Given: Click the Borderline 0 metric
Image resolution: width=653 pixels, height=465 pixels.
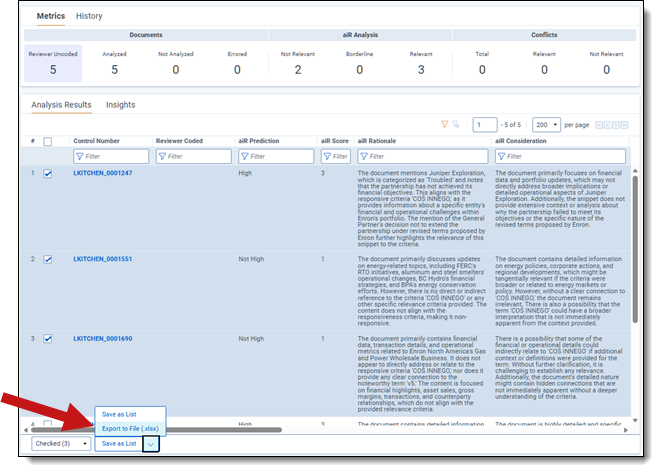Looking at the screenshot, I should pos(359,64).
